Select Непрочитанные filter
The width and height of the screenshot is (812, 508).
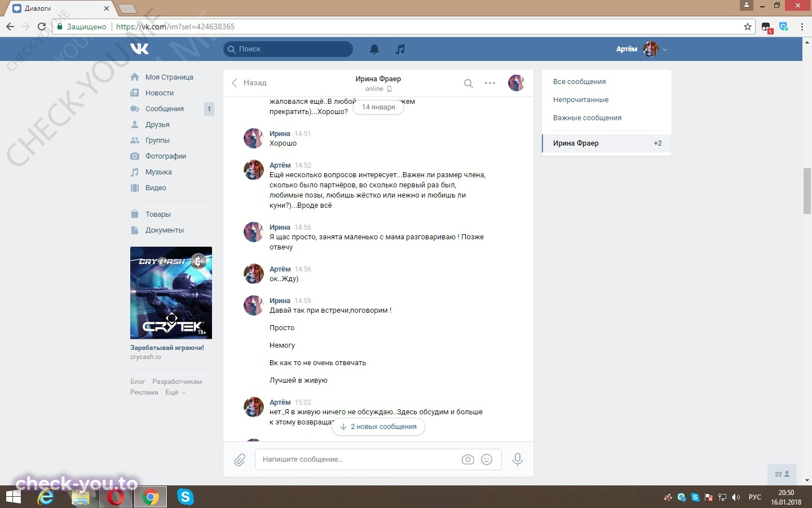coord(581,100)
